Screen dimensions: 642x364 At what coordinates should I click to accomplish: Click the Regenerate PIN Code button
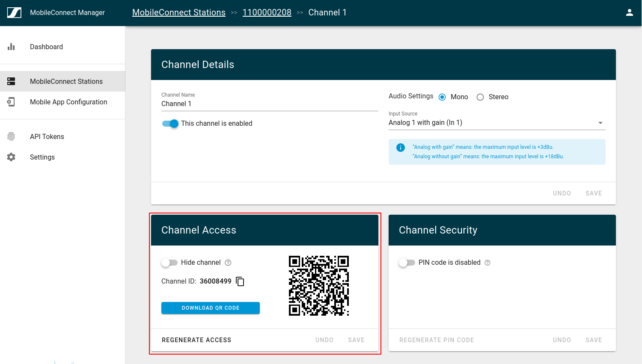tap(437, 340)
